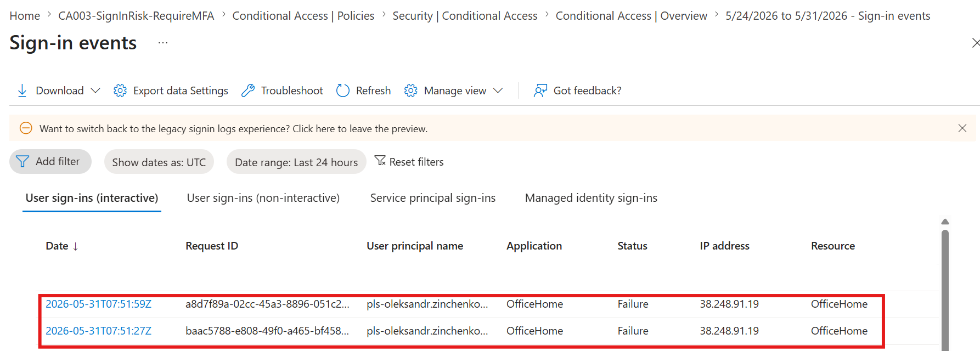
Task: Click the Troubleshoot wrench icon
Action: tap(248, 90)
